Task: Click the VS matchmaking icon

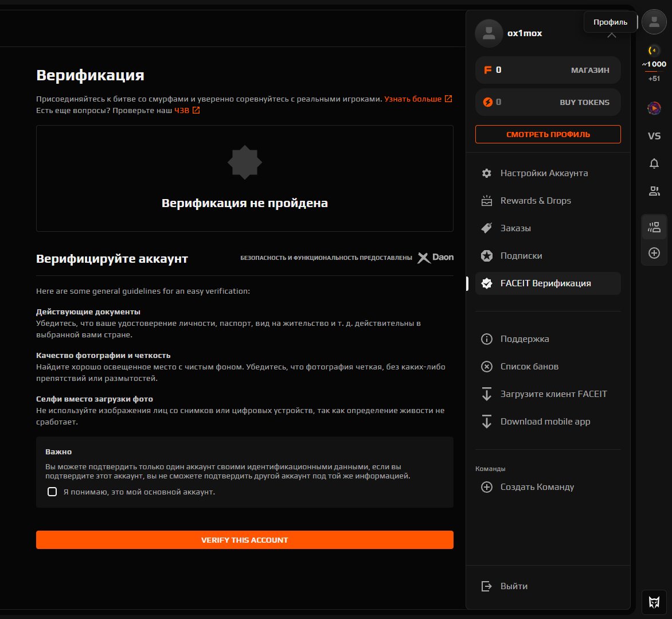Action: pyautogui.click(x=654, y=136)
